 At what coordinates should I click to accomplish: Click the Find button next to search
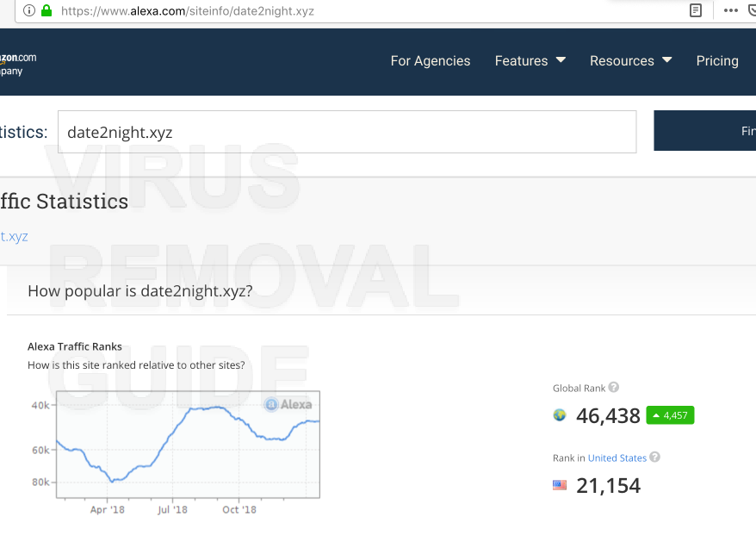point(705,130)
